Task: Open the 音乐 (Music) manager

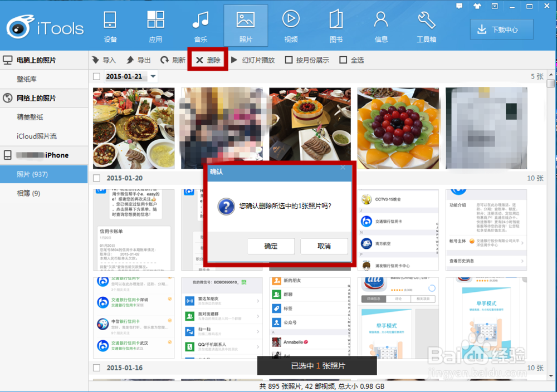Action: point(201,25)
